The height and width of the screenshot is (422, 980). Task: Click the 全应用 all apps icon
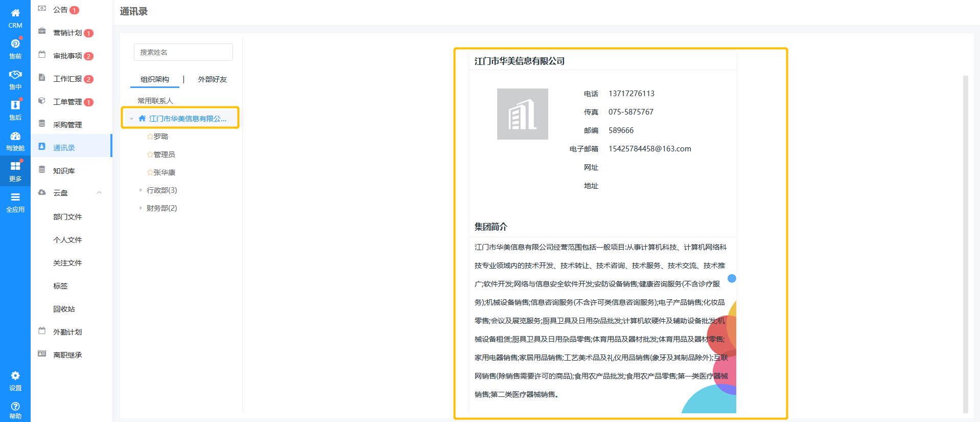[x=15, y=198]
